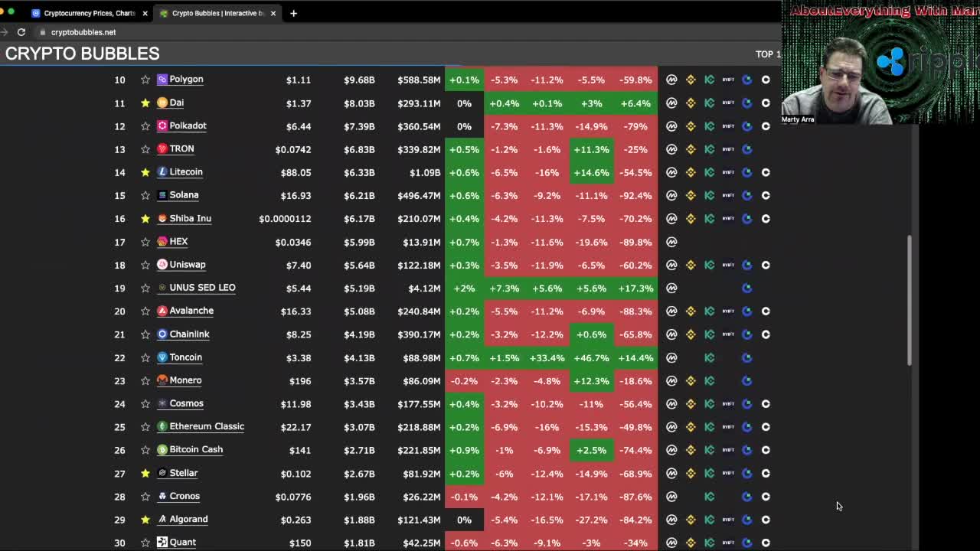Open Coinbase icon in Avalanche row

[766, 311]
